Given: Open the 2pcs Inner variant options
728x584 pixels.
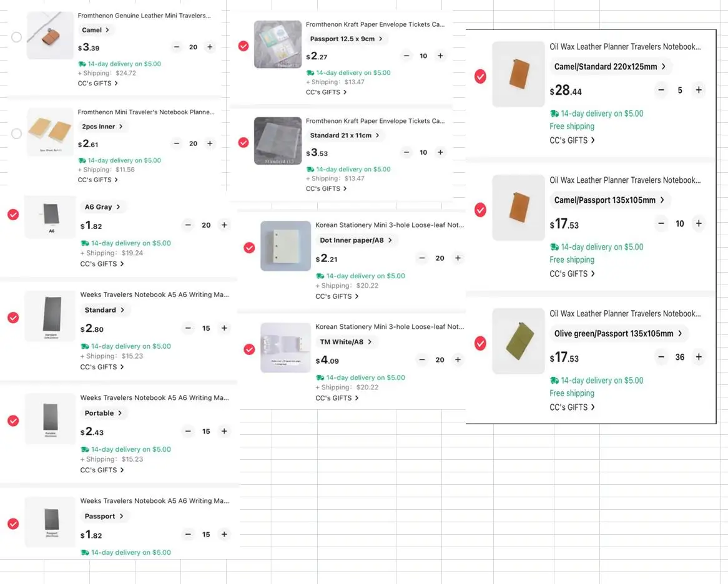Looking at the screenshot, I should pos(103,127).
